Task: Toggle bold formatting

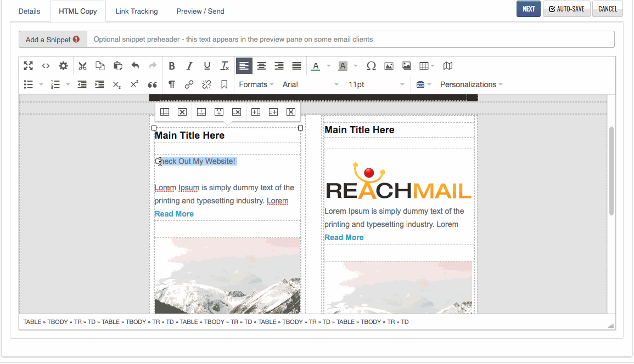Action: click(172, 66)
